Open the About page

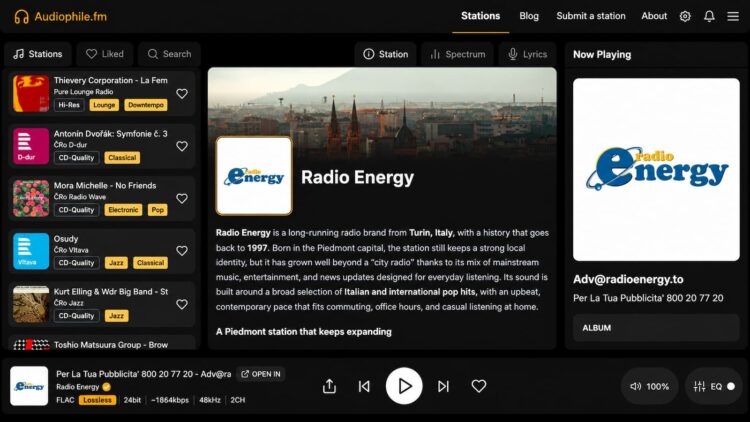(654, 16)
